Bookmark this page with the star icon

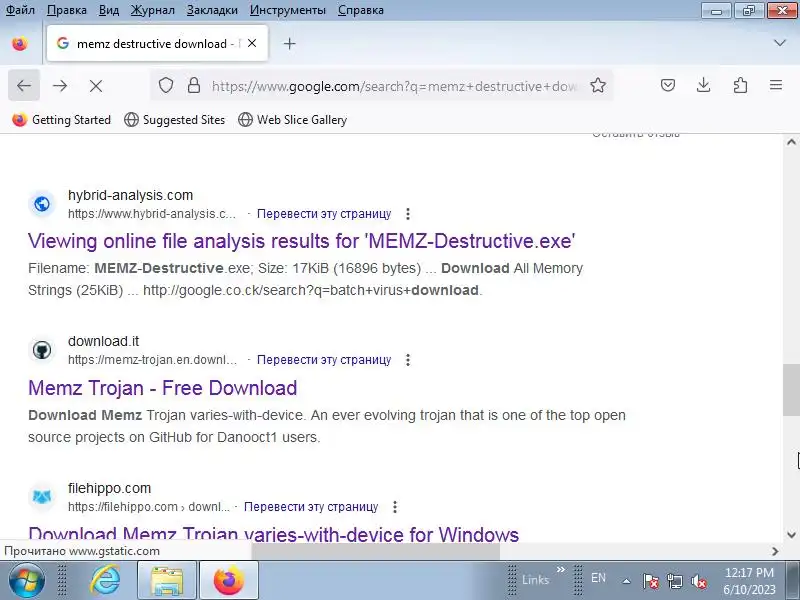598,85
